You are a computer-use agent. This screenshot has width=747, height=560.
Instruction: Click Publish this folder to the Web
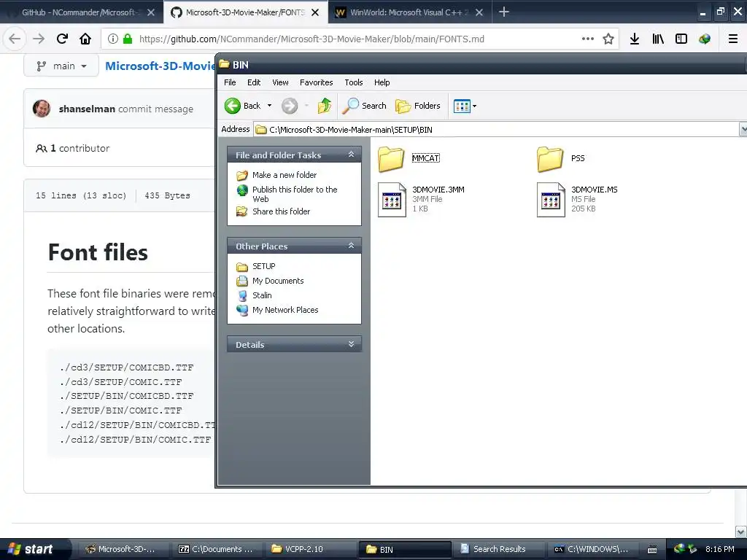point(295,194)
